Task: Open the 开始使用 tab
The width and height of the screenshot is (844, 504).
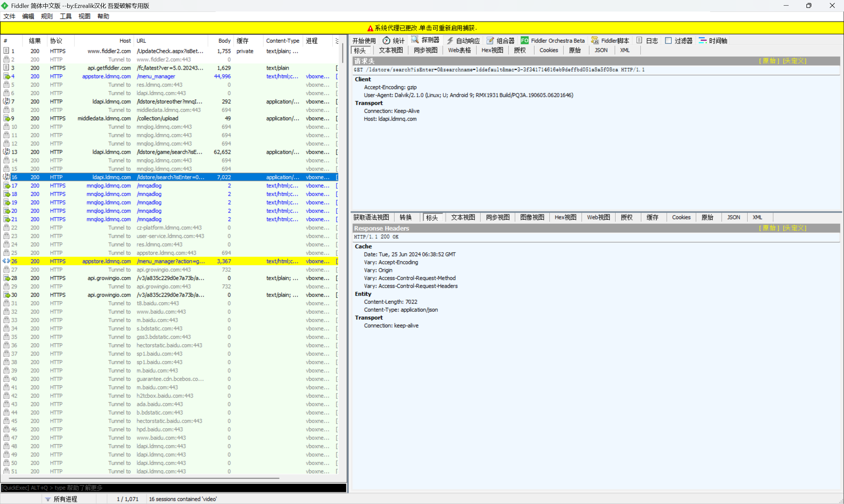Action: (364, 41)
